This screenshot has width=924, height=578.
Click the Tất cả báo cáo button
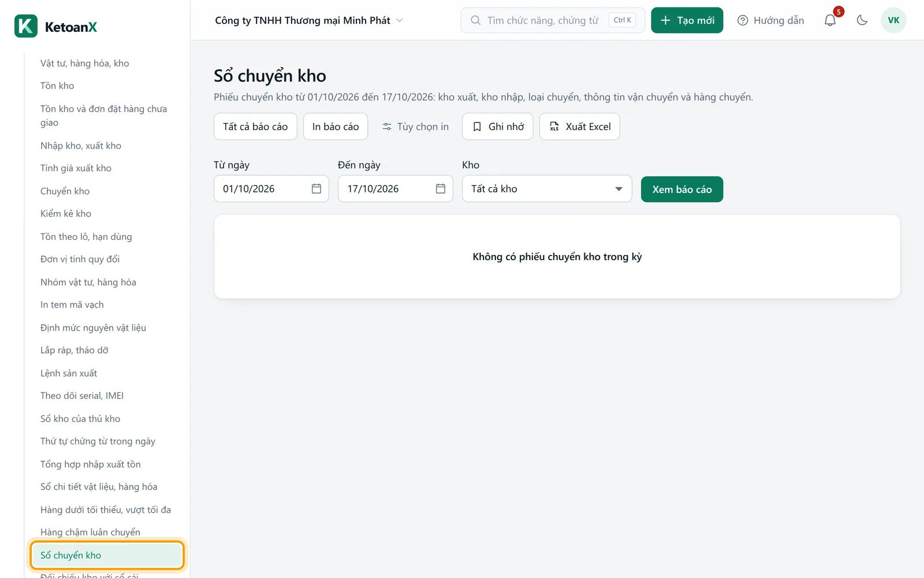point(255,127)
